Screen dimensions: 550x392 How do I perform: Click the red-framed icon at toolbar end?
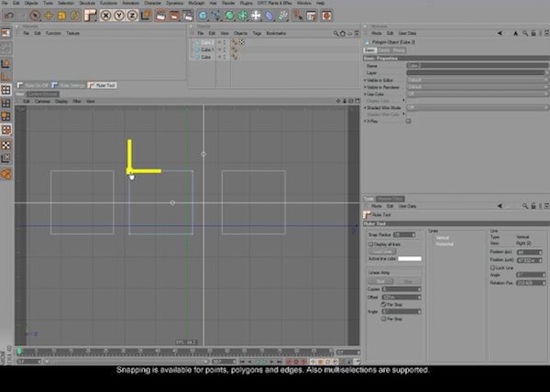click(x=326, y=16)
